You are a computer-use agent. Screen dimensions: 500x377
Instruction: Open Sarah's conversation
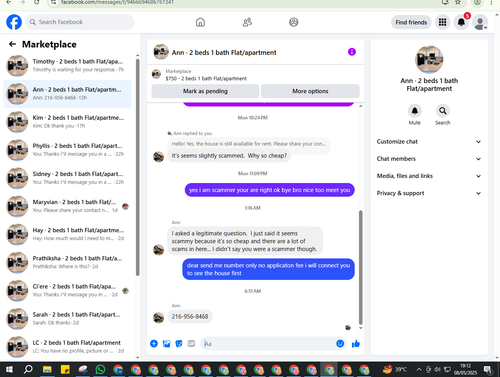coord(67,318)
